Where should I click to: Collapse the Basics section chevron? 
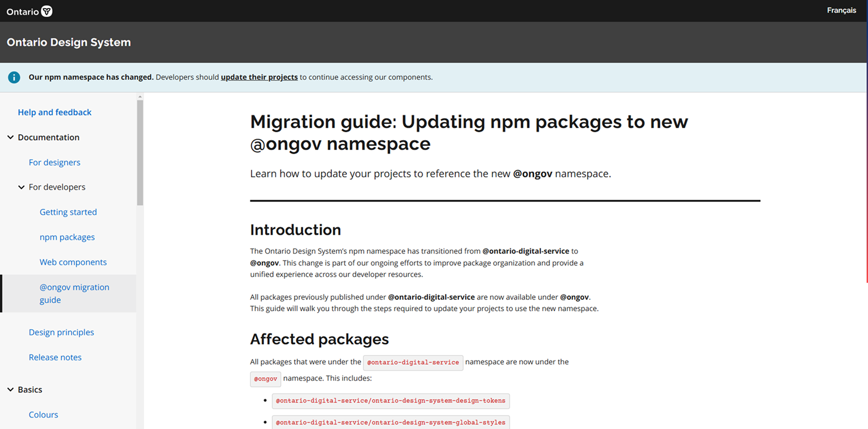pyautogui.click(x=11, y=390)
